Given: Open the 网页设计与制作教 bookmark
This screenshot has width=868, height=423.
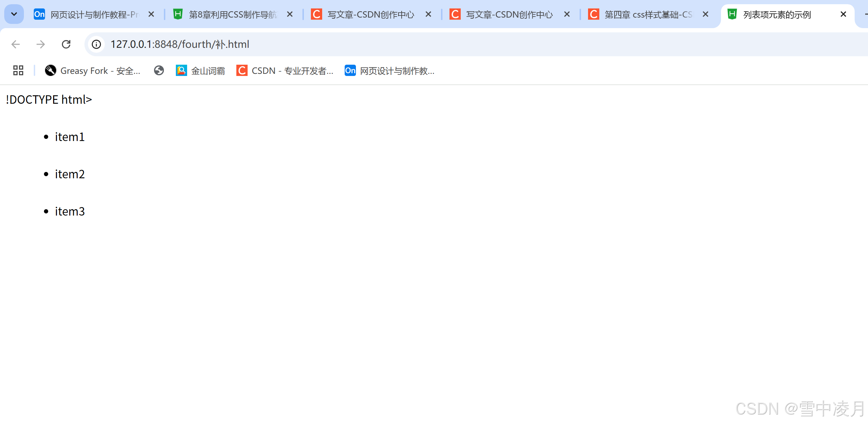Looking at the screenshot, I should point(390,71).
